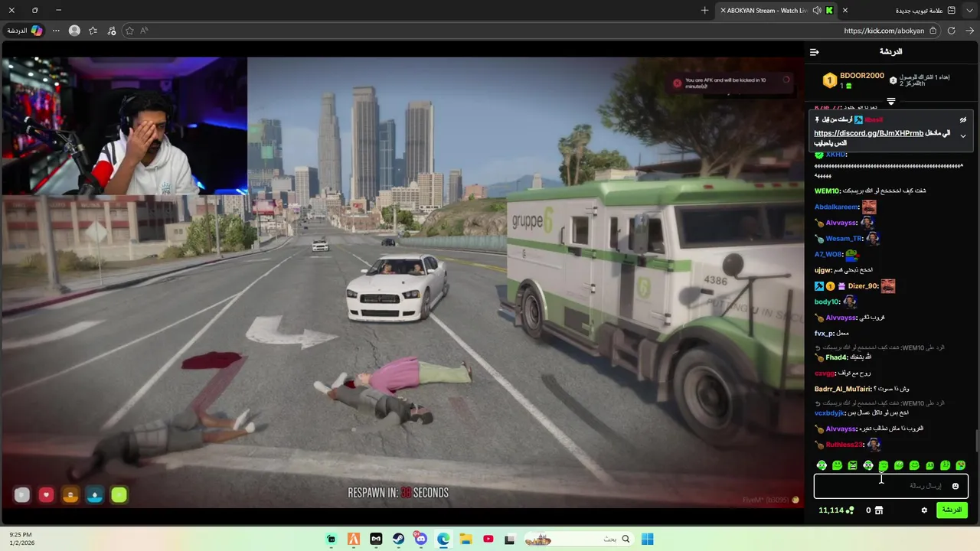Image resolution: width=980 pixels, height=551 pixels.
Task: Open Edge settings and more menu
Action: point(56,31)
